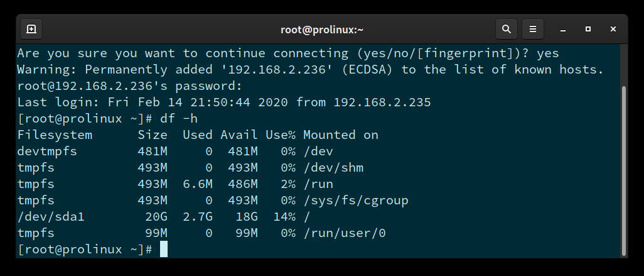Maximize the terminal window
Screen dimensions: 644x276
point(588,29)
